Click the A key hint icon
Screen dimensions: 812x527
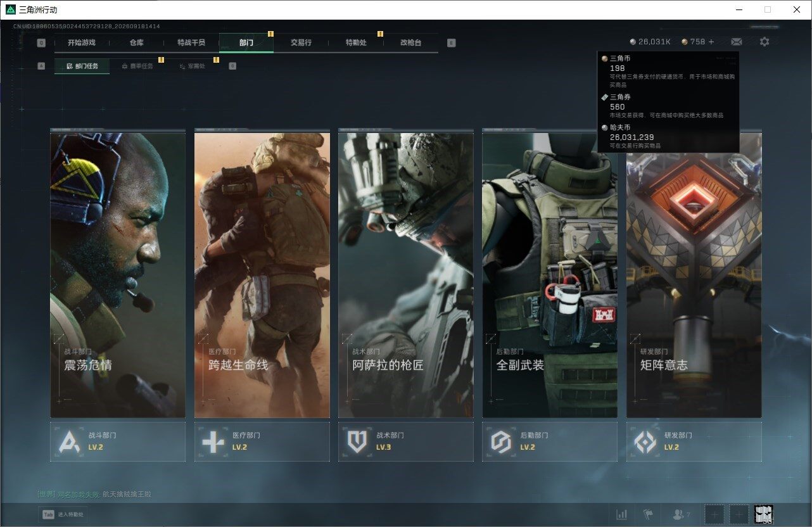(41, 66)
